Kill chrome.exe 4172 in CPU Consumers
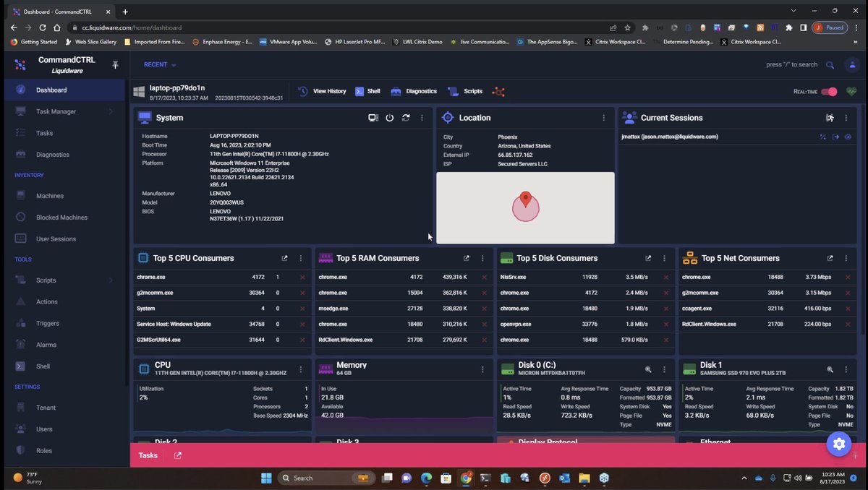Viewport: 868px width, 490px height. (x=302, y=278)
